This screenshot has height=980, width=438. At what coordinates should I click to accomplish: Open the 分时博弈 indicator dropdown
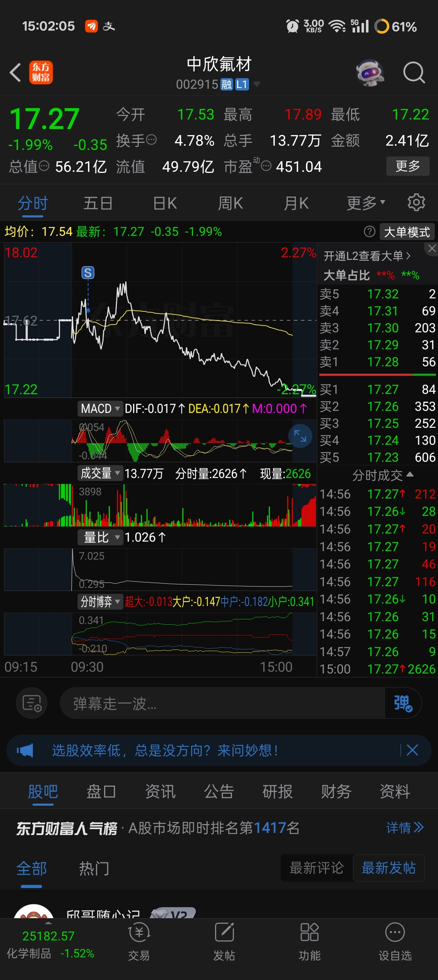[x=100, y=601]
